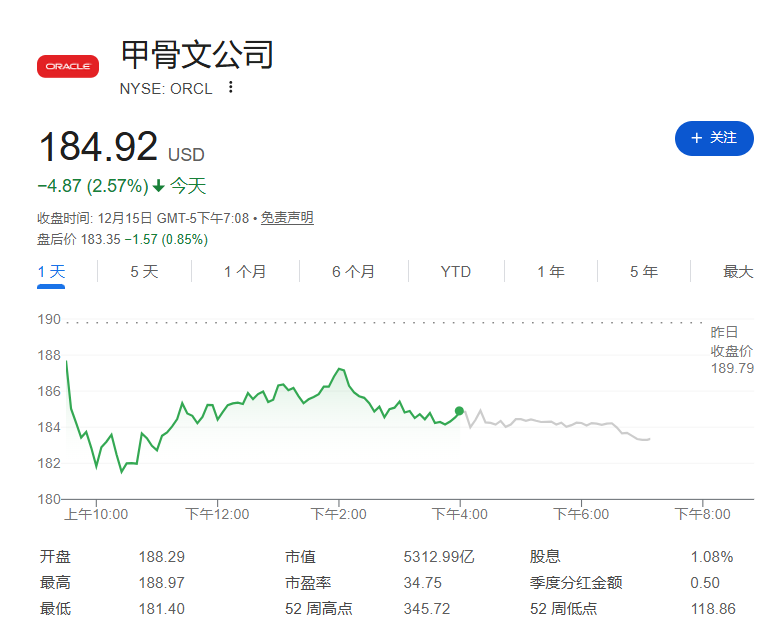Show the 最大 maximum range chart
This screenshot has width=767, height=636.
point(737,272)
